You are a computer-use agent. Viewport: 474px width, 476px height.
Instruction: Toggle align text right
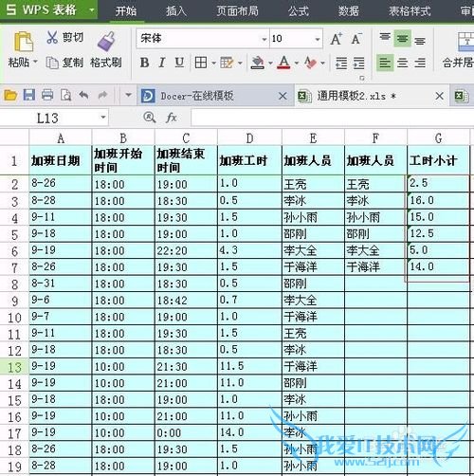pos(420,63)
